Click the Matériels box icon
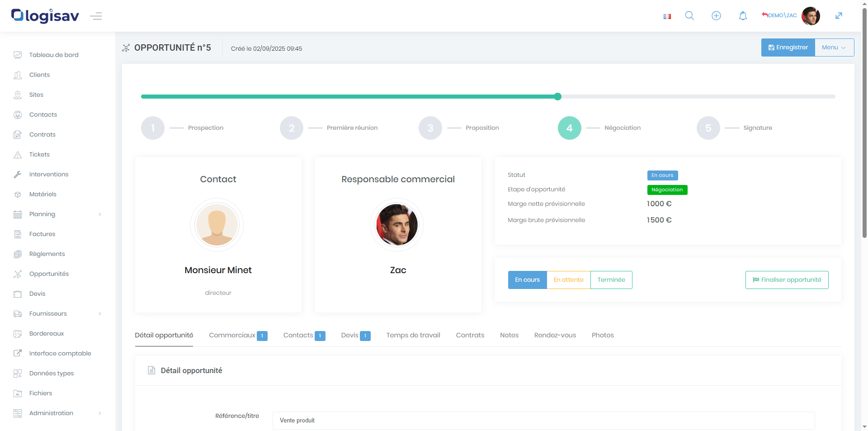The image size is (868, 431). tap(18, 194)
